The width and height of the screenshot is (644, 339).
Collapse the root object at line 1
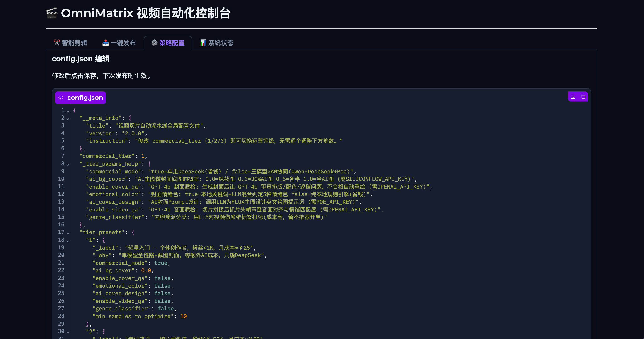click(x=68, y=111)
